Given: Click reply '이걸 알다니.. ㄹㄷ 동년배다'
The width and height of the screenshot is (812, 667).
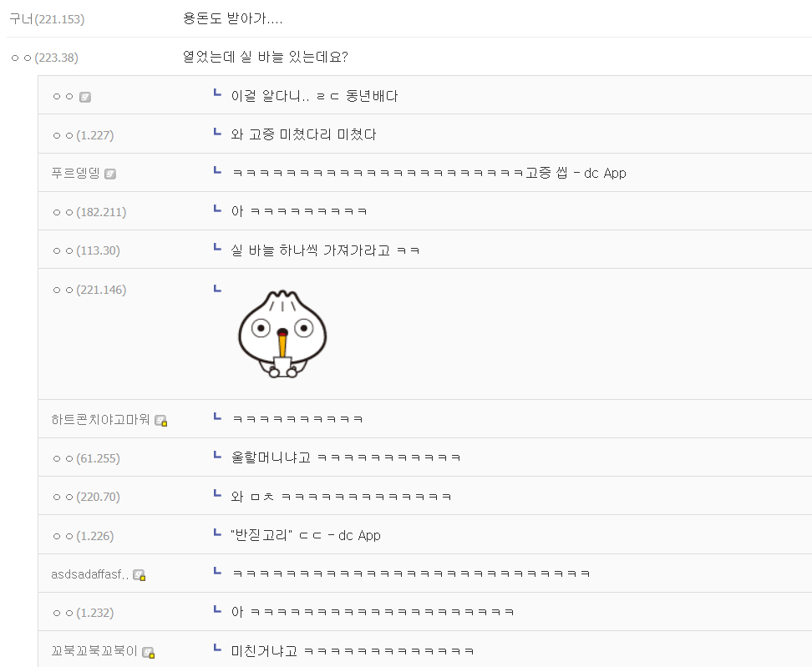Looking at the screenshot, I should [x=314, y=96].
